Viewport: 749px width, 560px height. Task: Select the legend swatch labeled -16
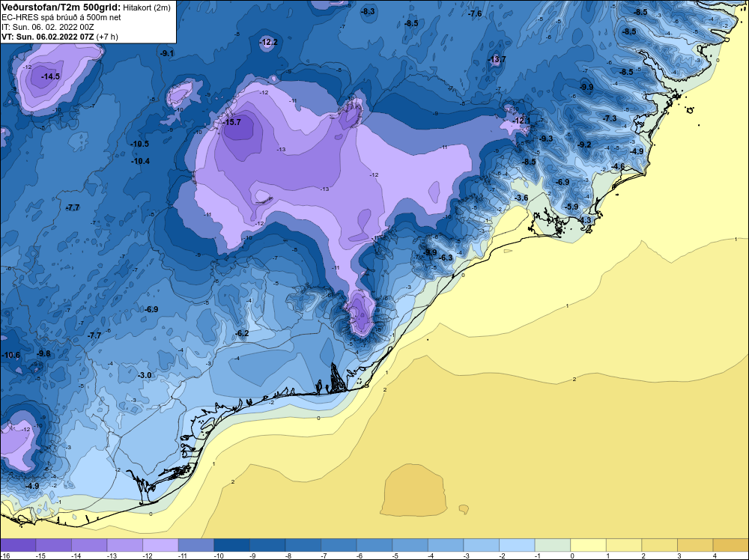[18, 545]
